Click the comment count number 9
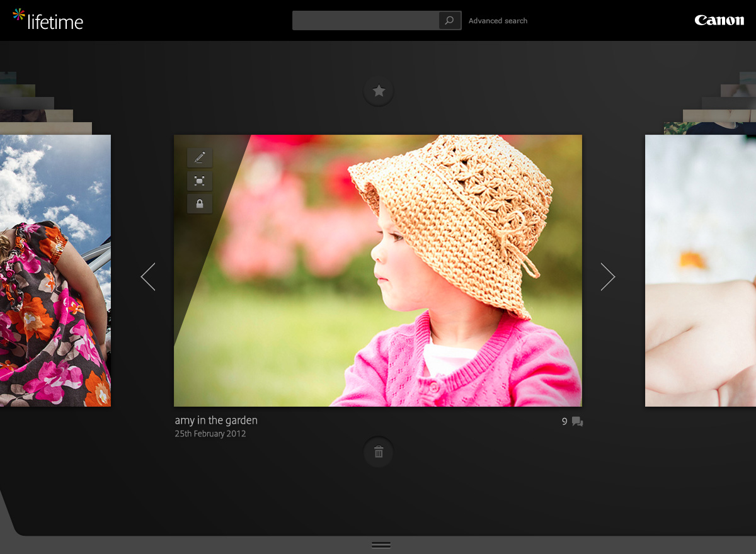The width and height of the screenshot is (756, 554). (564, 422)
